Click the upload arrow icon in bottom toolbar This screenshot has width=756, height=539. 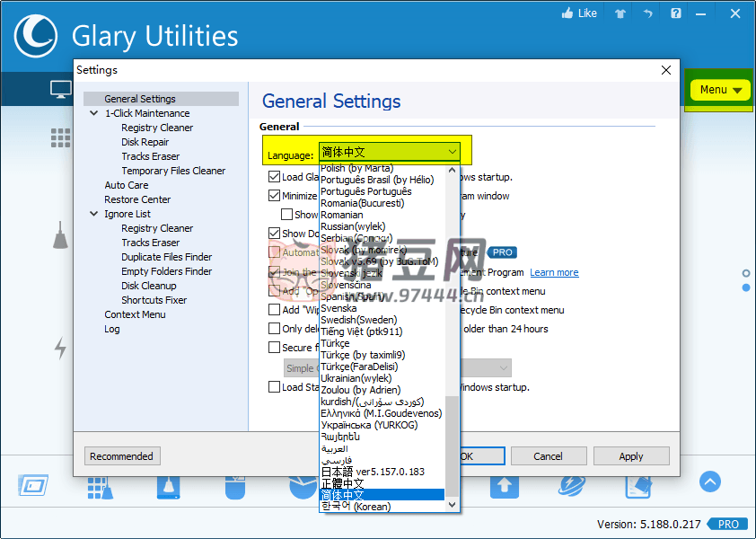504,485
